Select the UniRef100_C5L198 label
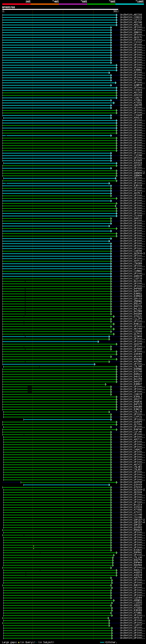The image size is (146, 644). (x=131, y=557)
